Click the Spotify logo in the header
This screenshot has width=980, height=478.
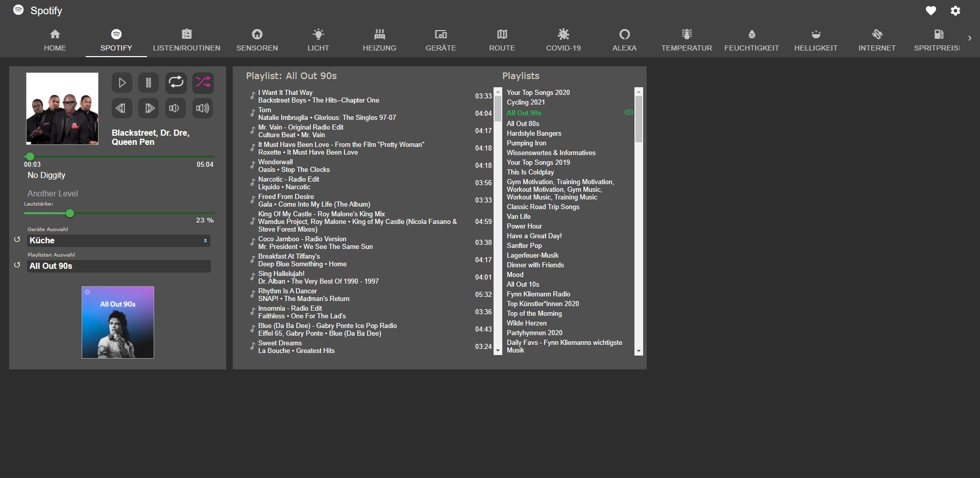[18, 10]
